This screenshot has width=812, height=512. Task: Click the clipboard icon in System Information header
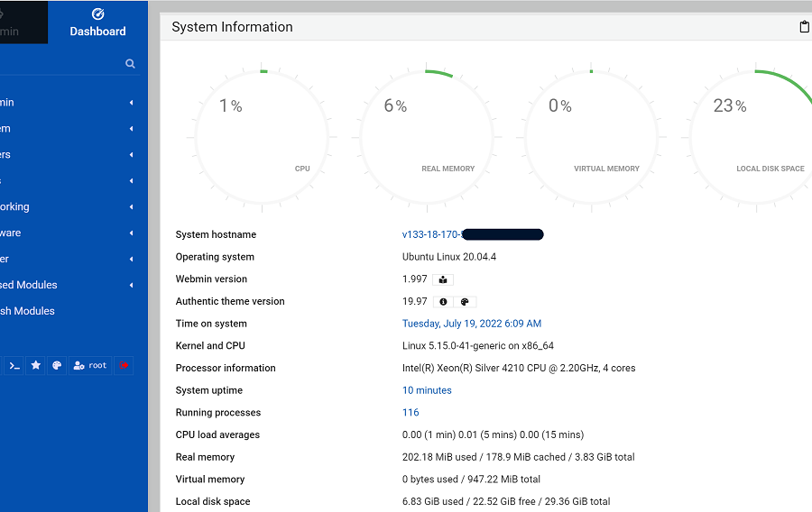coord(804,27)
